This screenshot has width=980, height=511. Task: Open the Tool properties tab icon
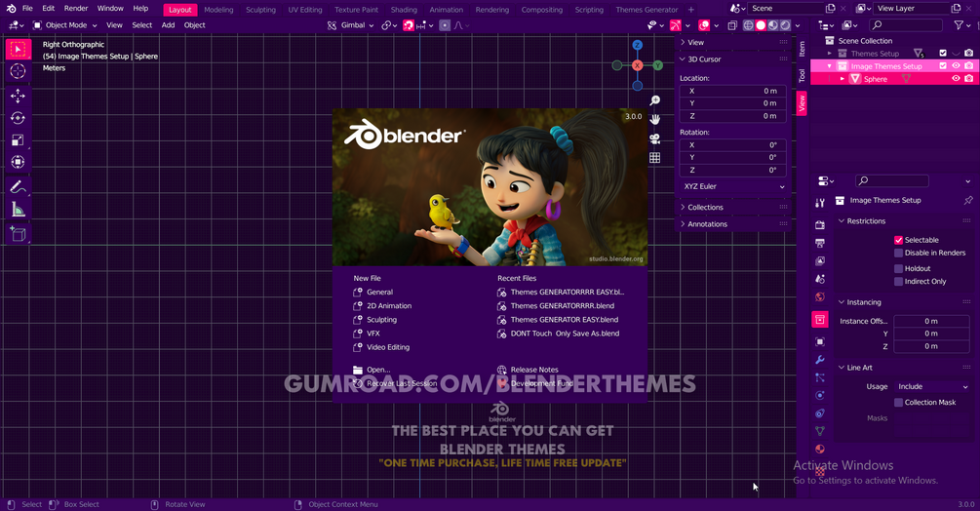[820, 203]
